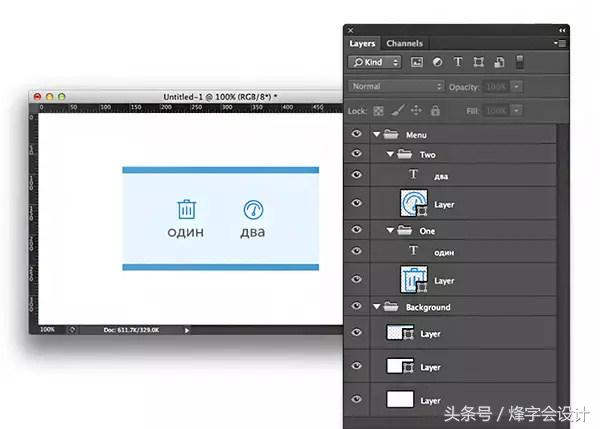The width and height of the screenshot is (600, 429).
Task: Click the один text on canvas
Action: (x=186, y=232)
